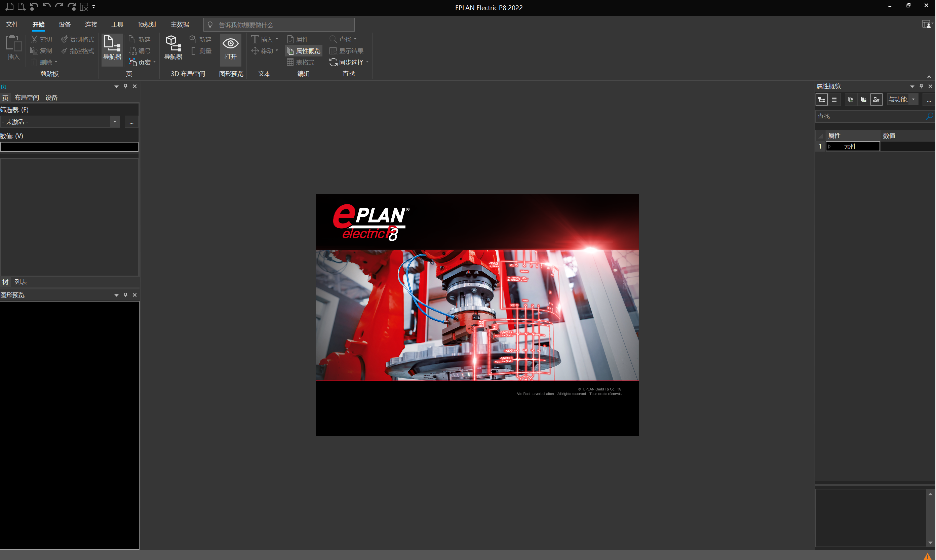The height and width of the screenshot is (560, 936).
Task: Click the 页宏 page macro icon
Action: coord(132,62)
